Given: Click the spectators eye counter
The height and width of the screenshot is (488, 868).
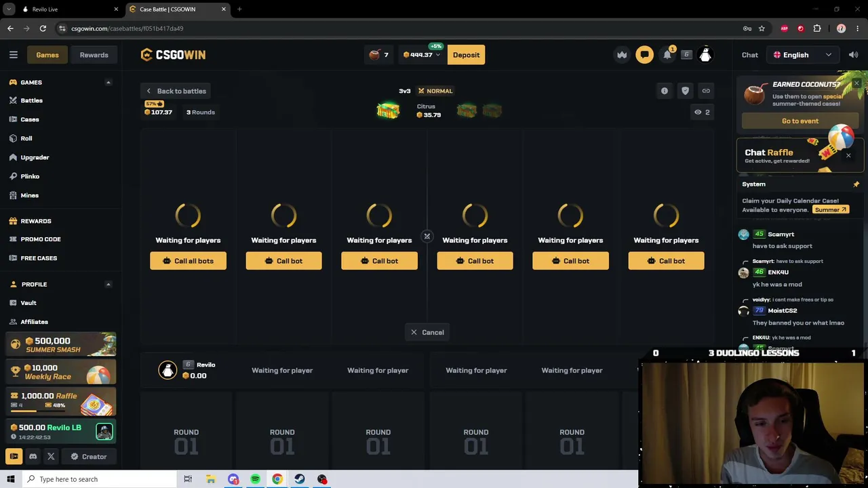Looking at the screenshot, I should 702,112.
